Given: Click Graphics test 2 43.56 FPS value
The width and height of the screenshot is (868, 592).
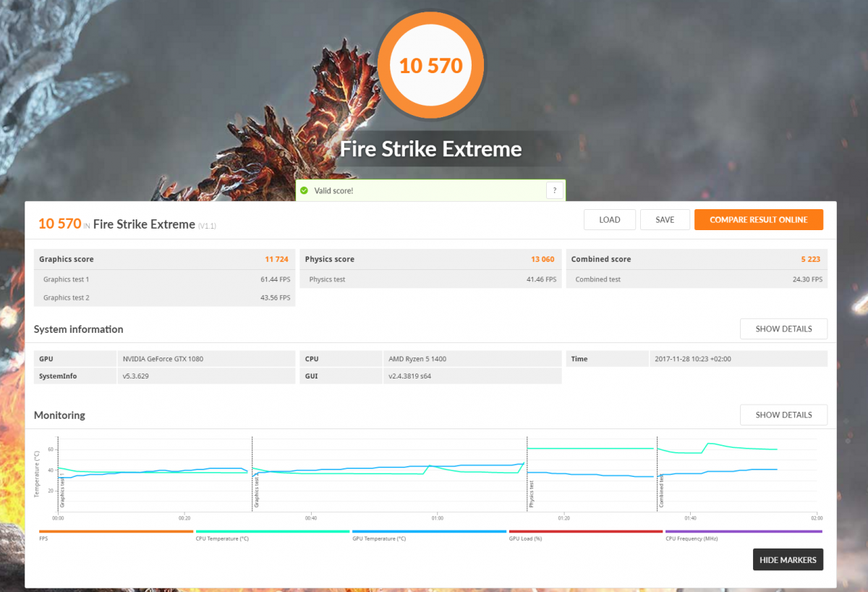Looking at the screenshot, I should 274,297.
